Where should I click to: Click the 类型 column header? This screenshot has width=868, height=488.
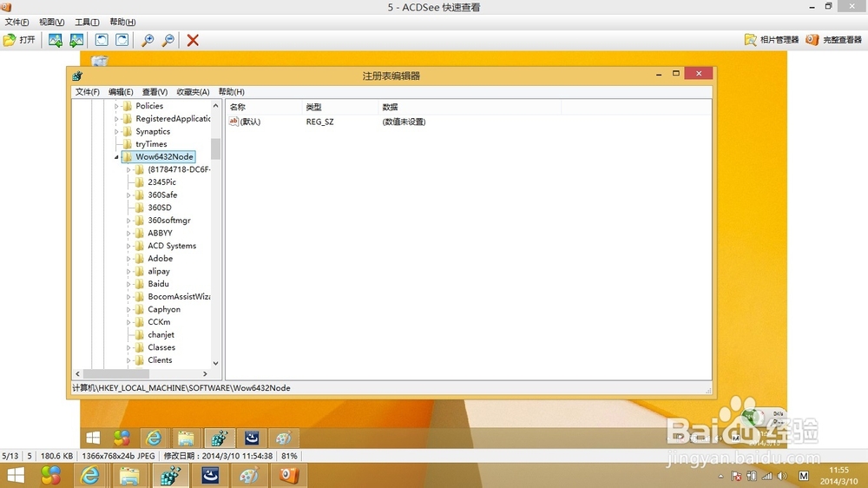[x=340, y=107]
